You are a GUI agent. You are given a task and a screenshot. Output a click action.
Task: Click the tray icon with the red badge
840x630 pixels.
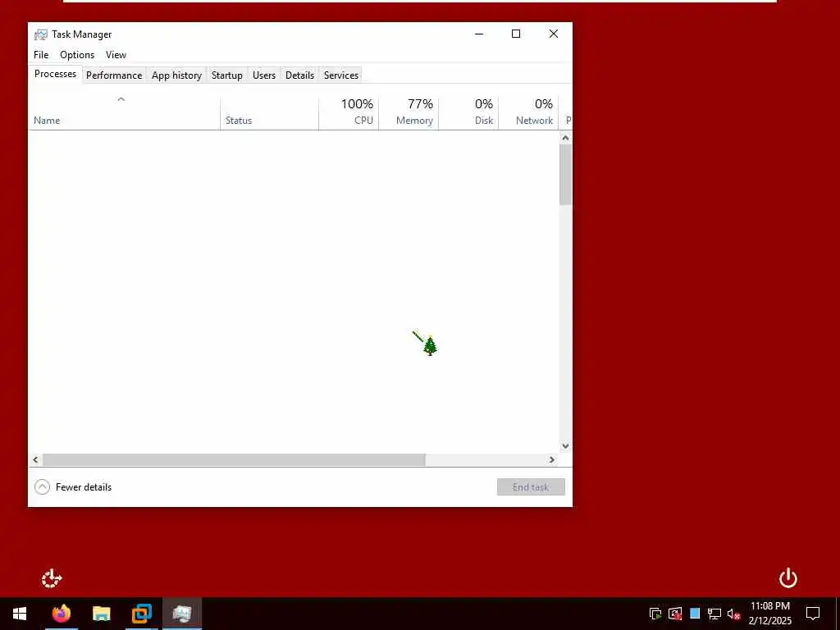point(676,614)
